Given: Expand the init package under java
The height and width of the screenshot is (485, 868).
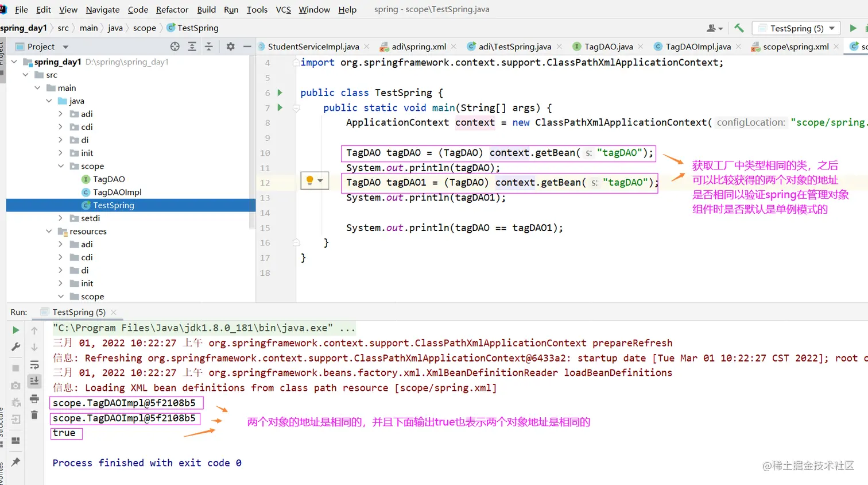Looking at the screenshot, I should point(61,153).
